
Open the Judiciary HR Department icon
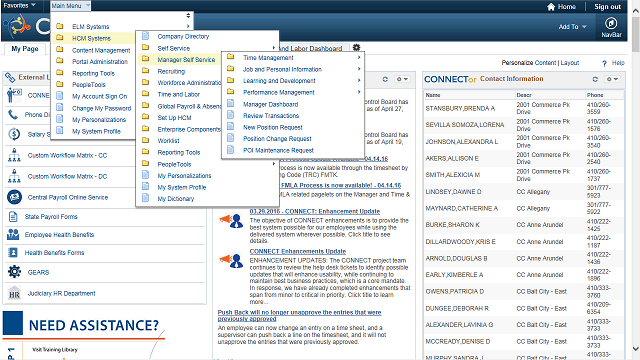click(14, 293)
